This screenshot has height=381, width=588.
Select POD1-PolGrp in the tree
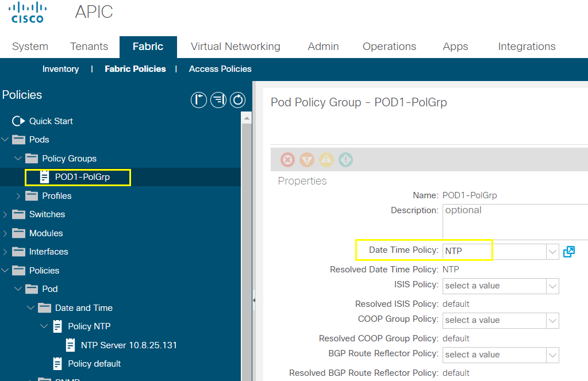click(82, 177)
